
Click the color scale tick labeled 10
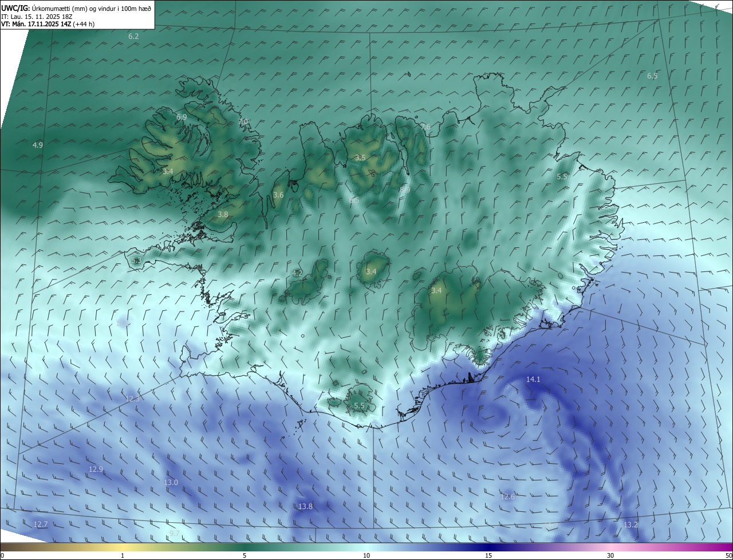[366, 555]
